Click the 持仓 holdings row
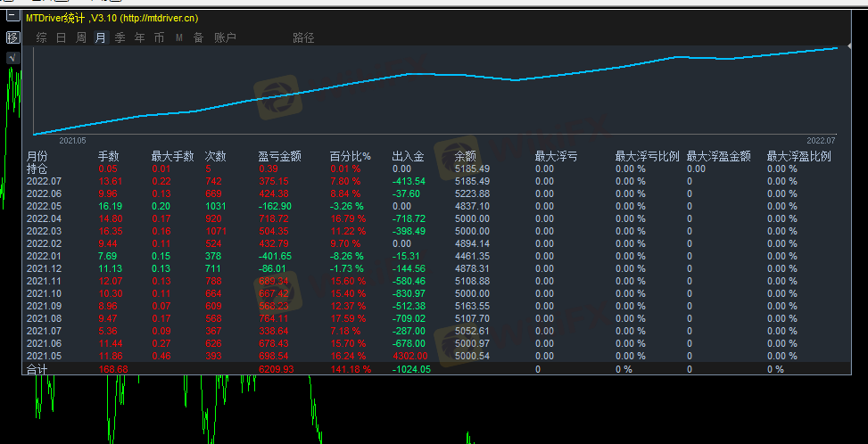This screenshot has height=444, width=868. (x=38, y=169)
